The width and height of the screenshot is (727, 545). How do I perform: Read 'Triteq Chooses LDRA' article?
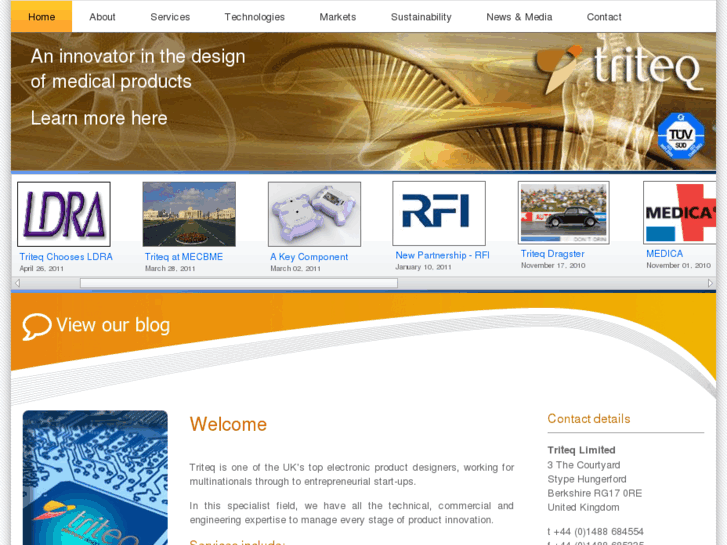coord(66,256)
